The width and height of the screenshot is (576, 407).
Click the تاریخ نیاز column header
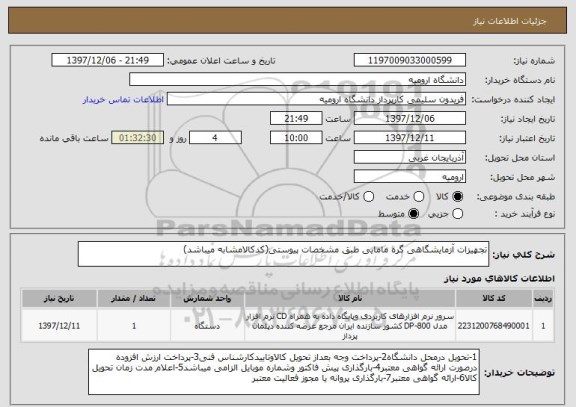(x=59, y=299)
